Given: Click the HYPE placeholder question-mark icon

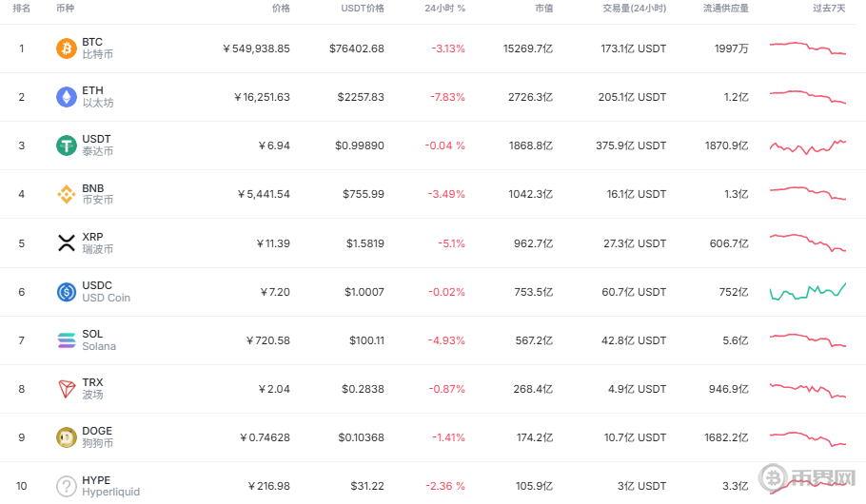Looking at the screenshot, I should 67,486.
